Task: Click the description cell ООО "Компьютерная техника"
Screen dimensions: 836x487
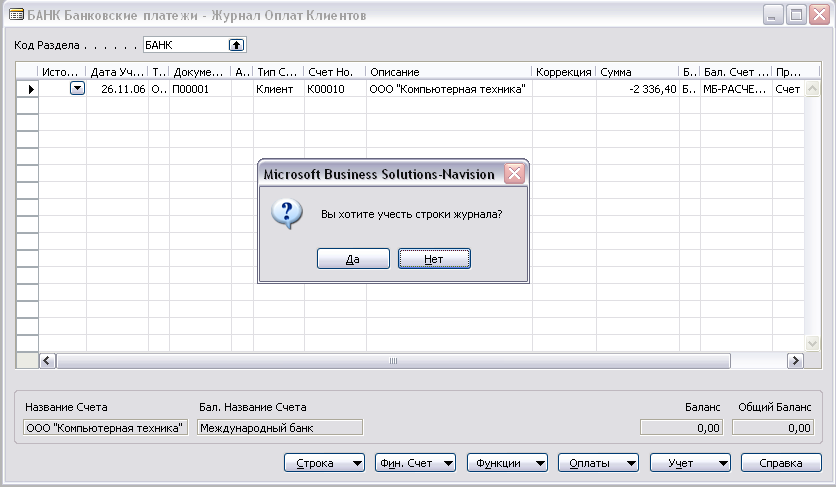Action: click(449, 89)
